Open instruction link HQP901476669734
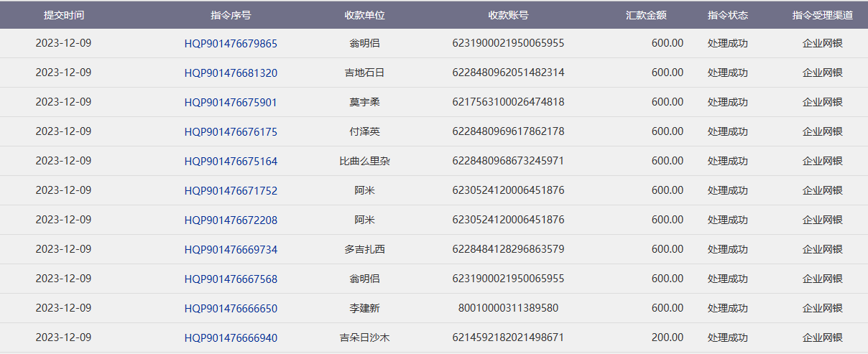The height and width of the screenshot is (354, 868). tap(231, 250)
